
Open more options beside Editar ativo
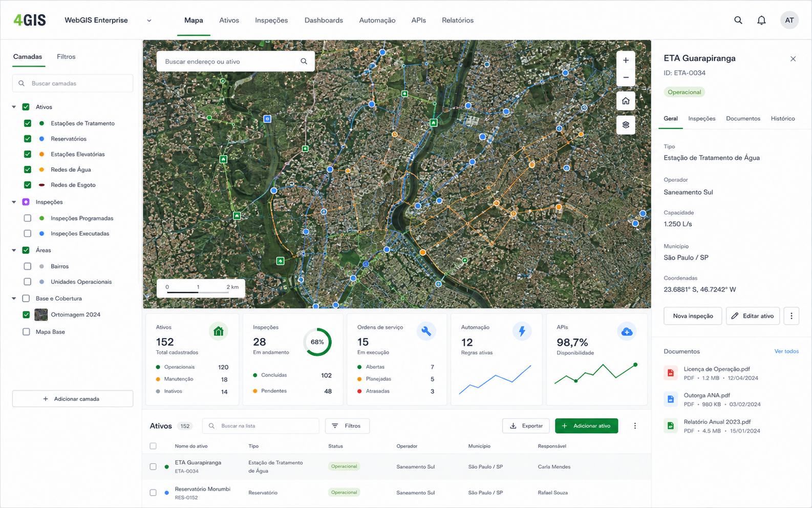click(x=792, y=316)
